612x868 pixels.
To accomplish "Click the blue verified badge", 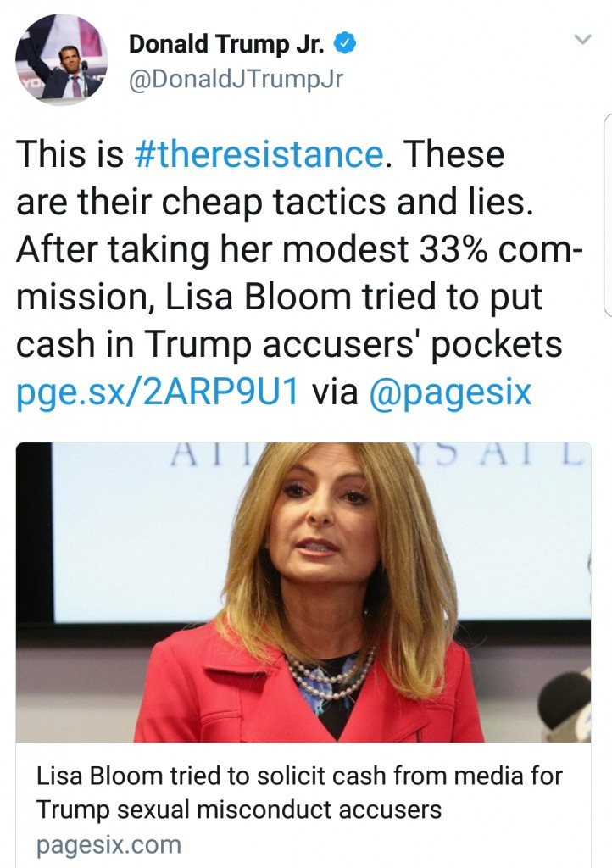I will [345, 44].
